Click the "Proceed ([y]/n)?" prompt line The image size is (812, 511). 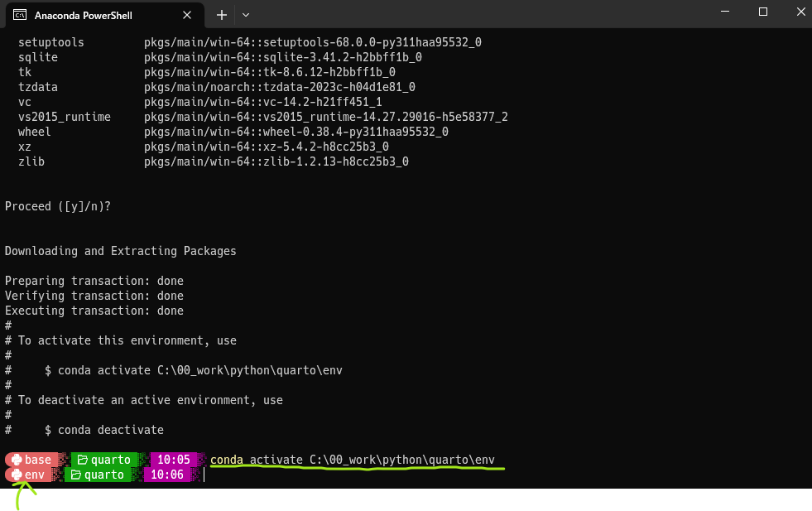click(58, 206)
